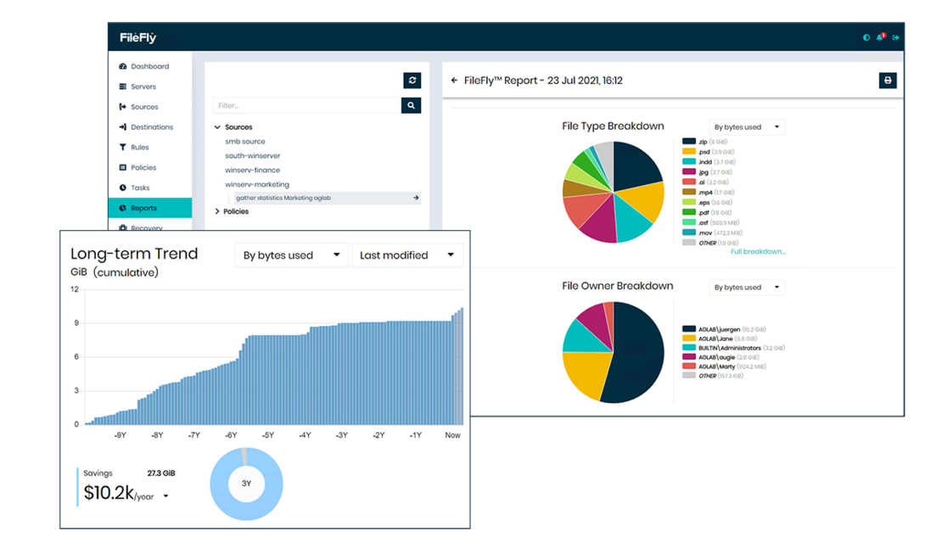The image size is (942, 560).
Task: Print the FileFly report
Action: coord(888,80)
